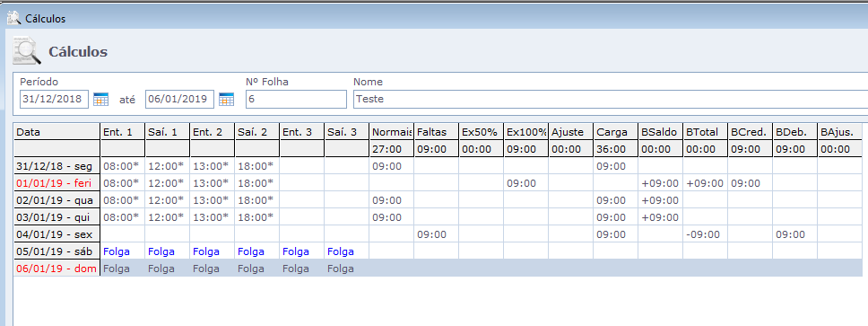The image size is (868, 326).
Task: Open the end date calendar picker icon
Action: coord(226,100)
